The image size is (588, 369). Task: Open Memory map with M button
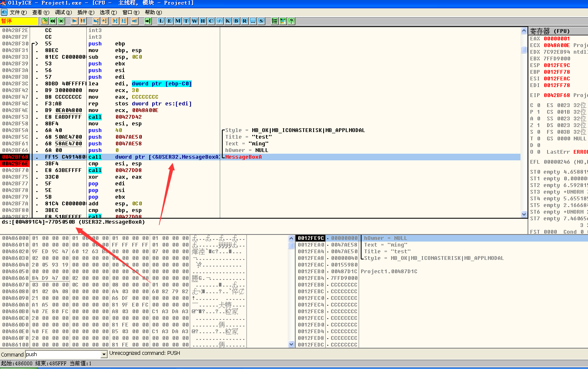pos(178,21)
